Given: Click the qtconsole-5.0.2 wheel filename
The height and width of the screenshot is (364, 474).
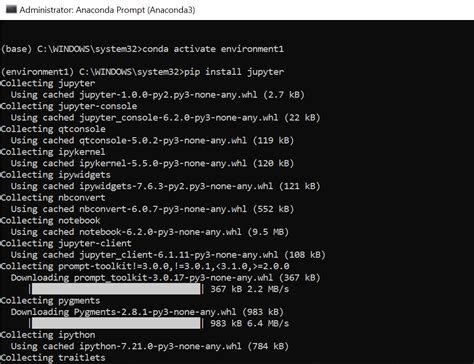Looking at the screenshot, I should pyautogui.click(x=163, y=140).
